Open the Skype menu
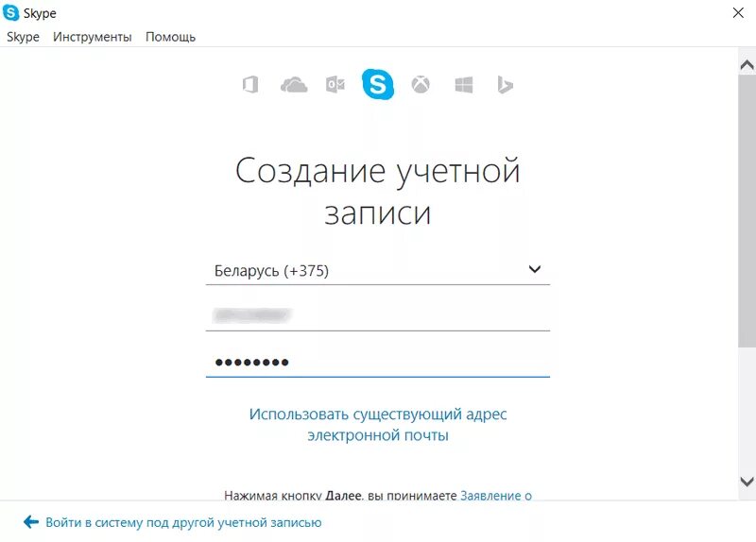 (23, 37)
